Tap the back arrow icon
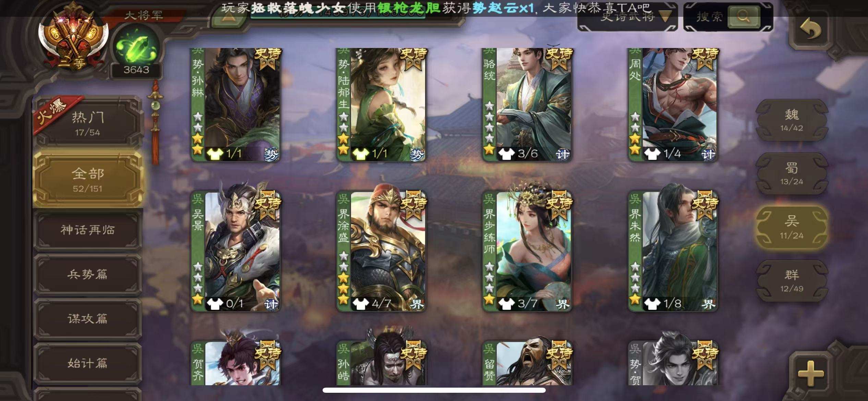 click(x=810, y=28)
